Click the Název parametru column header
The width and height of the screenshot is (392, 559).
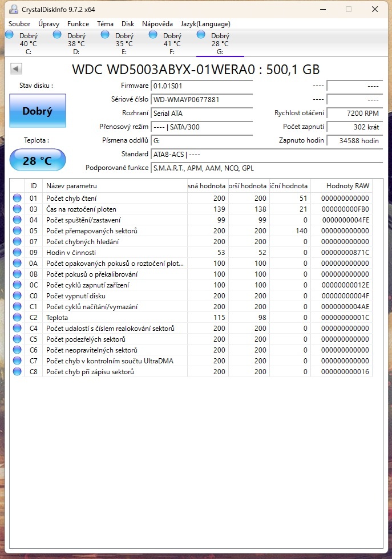coord(115,186)
